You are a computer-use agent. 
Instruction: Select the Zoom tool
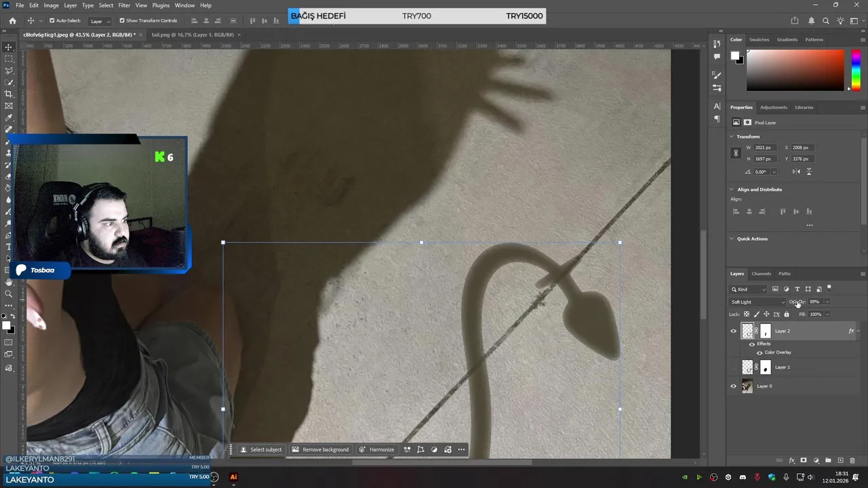coord(9,293)
